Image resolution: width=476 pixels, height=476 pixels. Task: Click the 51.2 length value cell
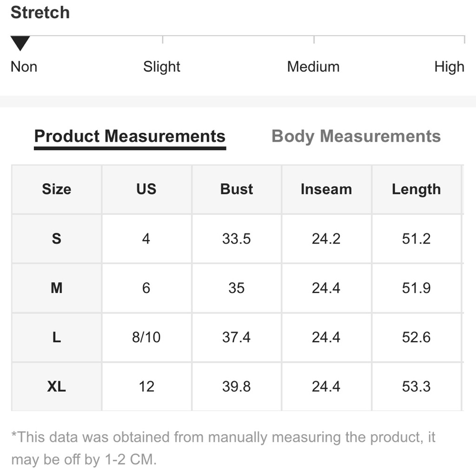pyautogui.click(x=416, y=238)
